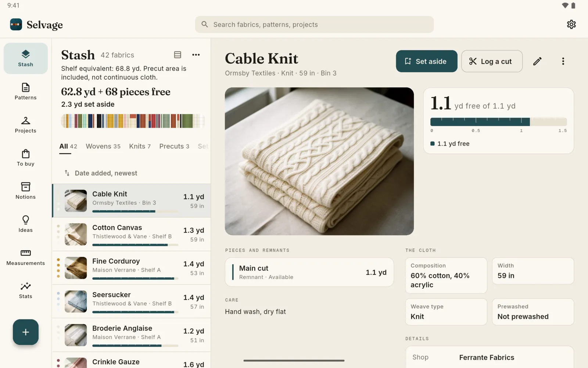Click the Weave type Knit card
Image resolution: width=588 pixels, height=368 pixels.
[446, 312]
